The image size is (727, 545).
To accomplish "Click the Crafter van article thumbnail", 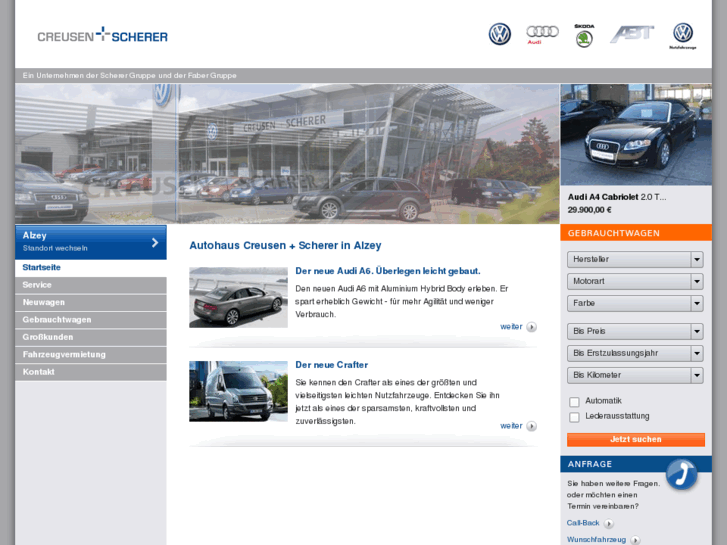I will coord(238,391).
